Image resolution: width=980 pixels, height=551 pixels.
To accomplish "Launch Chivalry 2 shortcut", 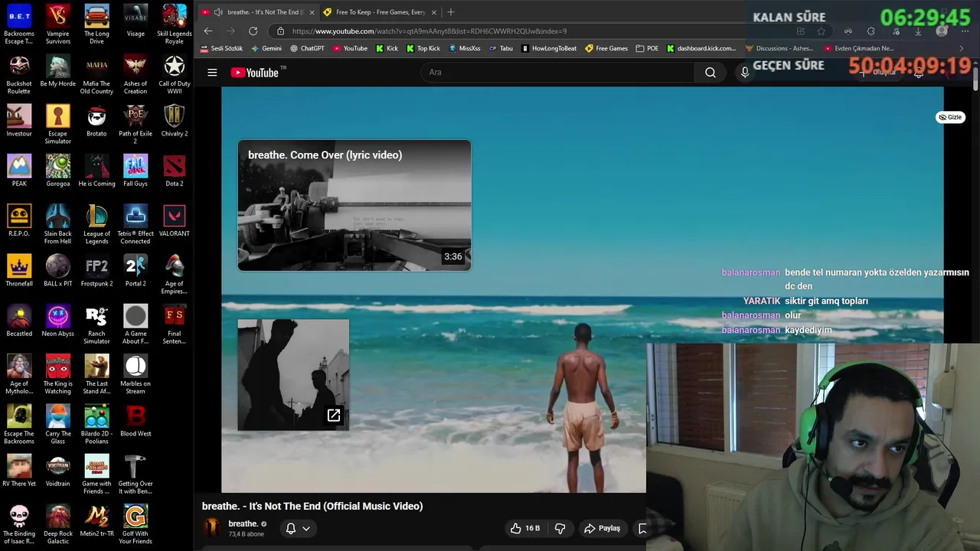I will pyautogui.click(x=175, y=121).
